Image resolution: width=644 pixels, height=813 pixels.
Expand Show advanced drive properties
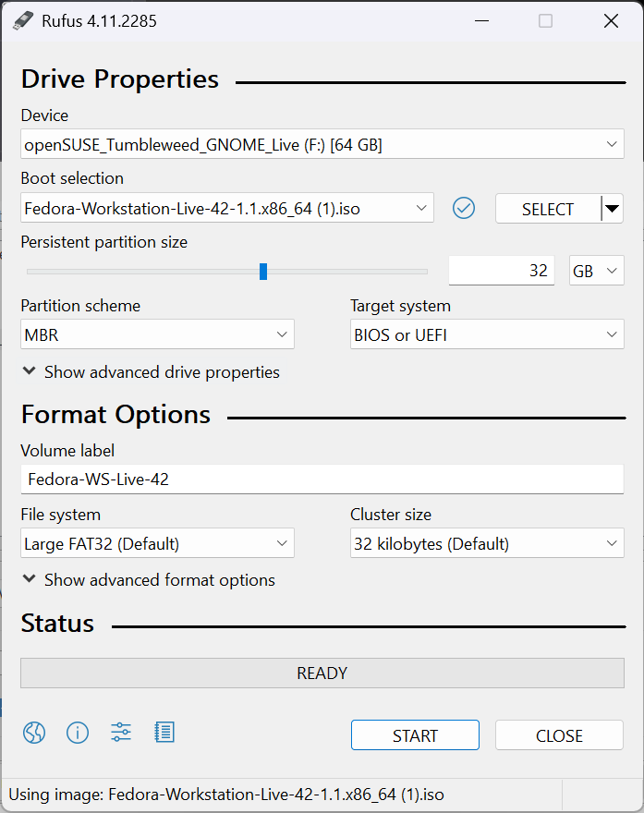151,372
